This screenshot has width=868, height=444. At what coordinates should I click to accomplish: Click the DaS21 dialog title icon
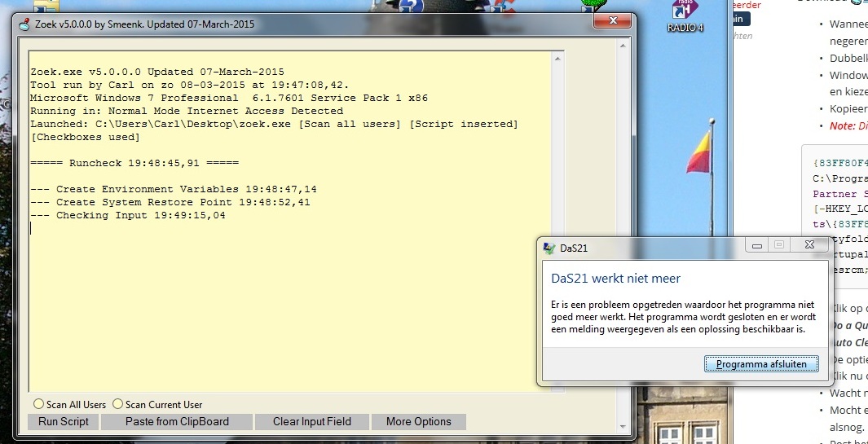pyautogui.click(x=549, y=248)
